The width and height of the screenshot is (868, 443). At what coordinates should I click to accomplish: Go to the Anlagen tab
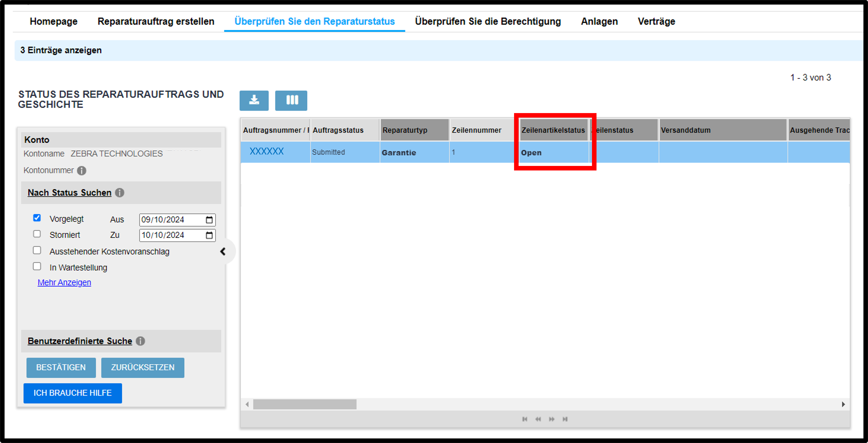pos(599,21)
